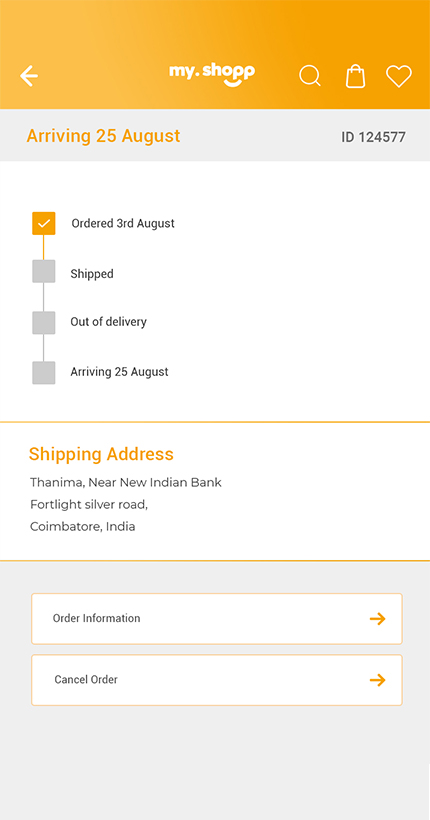Screen dimensions: 430x820
Task: Open search with the magnifier icon
Action: click(310, 76)
